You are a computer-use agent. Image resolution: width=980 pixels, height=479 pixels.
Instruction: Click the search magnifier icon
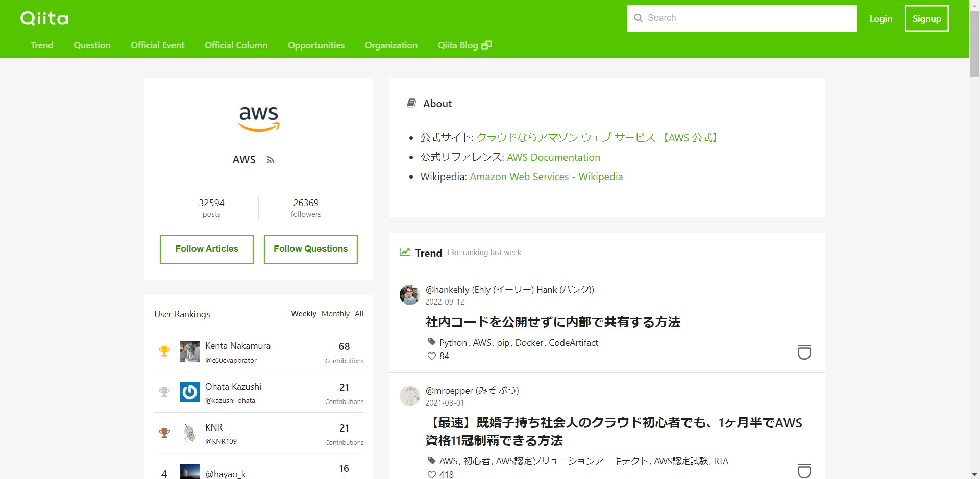click(x=638, y=18)
